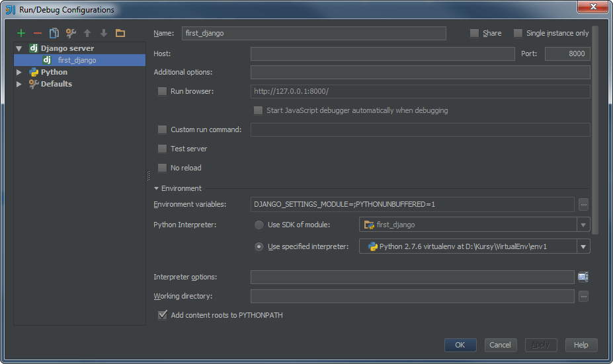Create new folder in configuration toolbar
The image size is (613, 364).
tap(120, 33)
